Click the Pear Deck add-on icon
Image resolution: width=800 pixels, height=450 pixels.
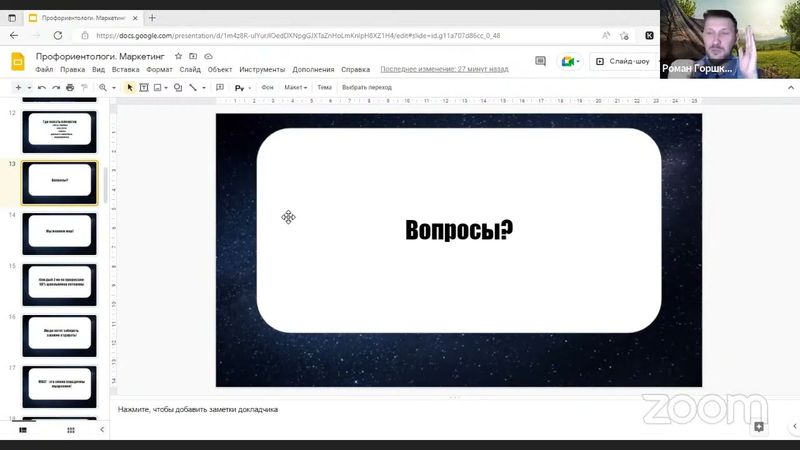239,88
